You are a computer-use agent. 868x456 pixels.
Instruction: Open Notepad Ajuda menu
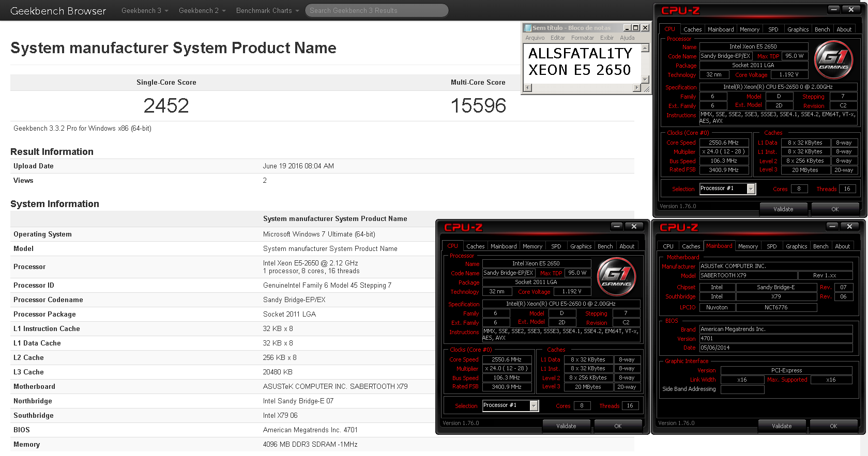coord(627,38)
